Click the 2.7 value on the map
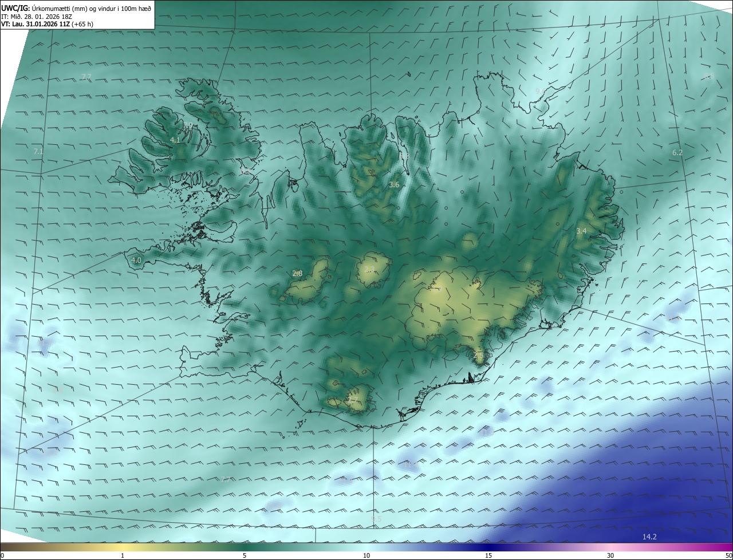Image resolution: width=733 pixels, height=560 pixels. 353,400
